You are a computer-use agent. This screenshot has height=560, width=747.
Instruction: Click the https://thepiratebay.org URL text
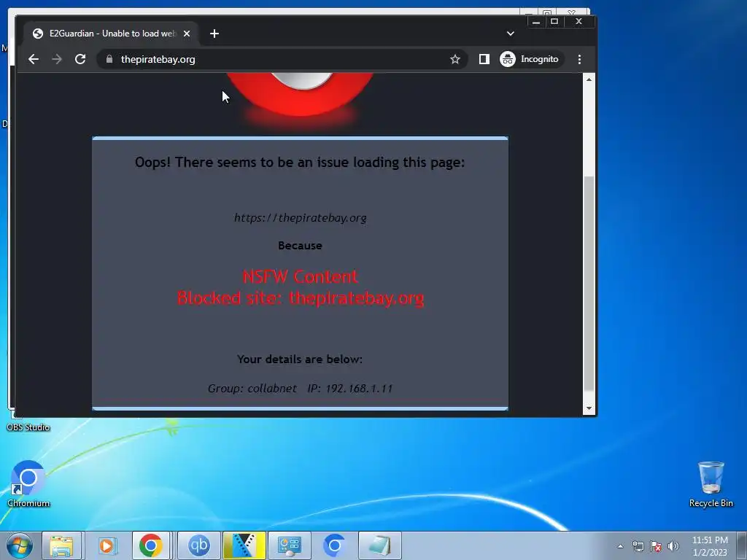pos(300,217)
